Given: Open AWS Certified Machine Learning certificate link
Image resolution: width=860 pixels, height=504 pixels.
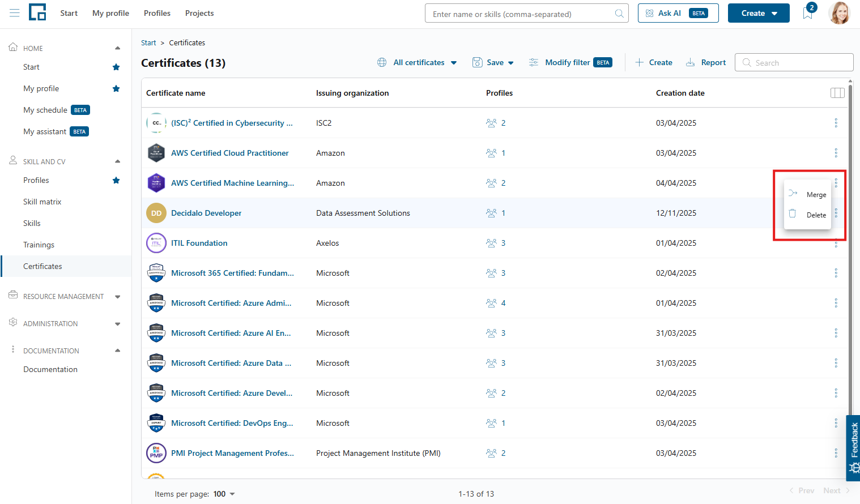Looking at the screenshot, I should [232, 183].
